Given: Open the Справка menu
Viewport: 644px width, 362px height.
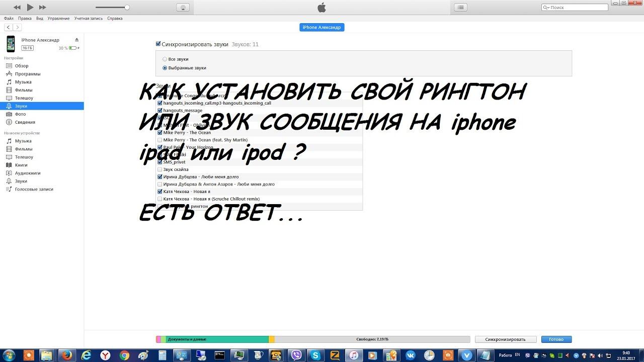Looking at the screenshot, I should 115,19.
